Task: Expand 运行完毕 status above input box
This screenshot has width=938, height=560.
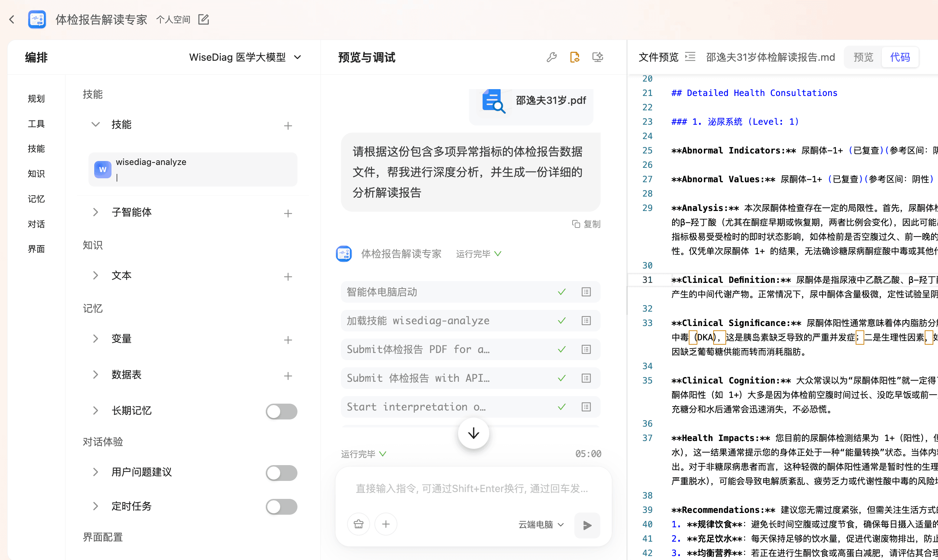Action: (x=364, y=454)
